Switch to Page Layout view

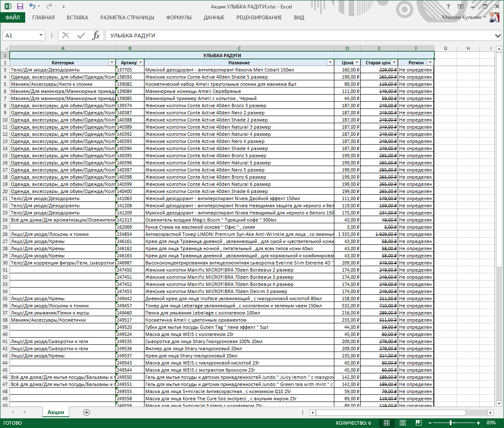tap(403, 423)
